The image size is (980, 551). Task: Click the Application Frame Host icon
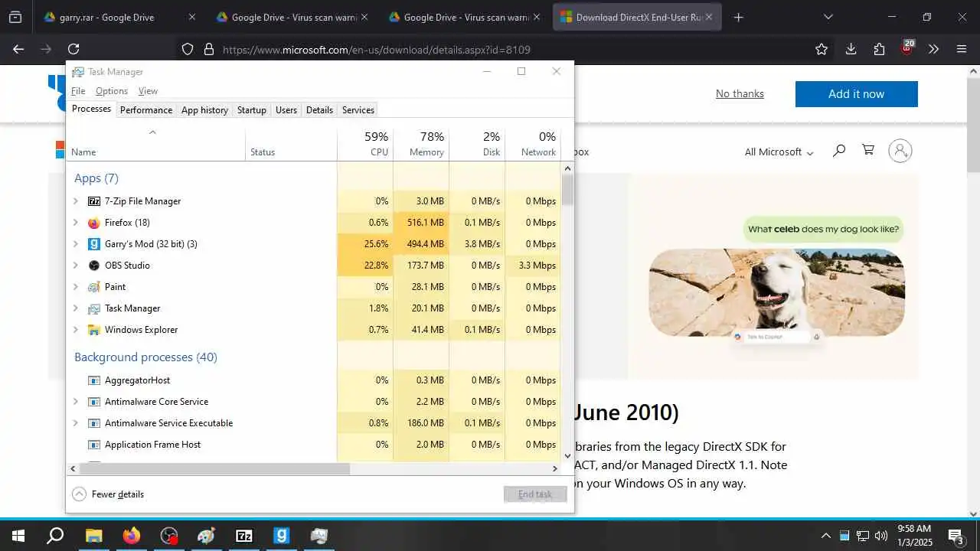94,445
